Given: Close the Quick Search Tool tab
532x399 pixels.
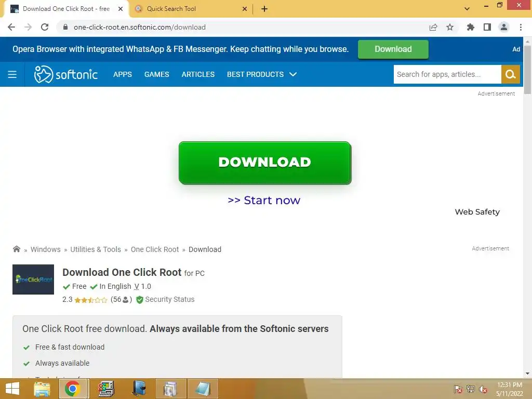Looking at the screenshot, I should [245, 9].
